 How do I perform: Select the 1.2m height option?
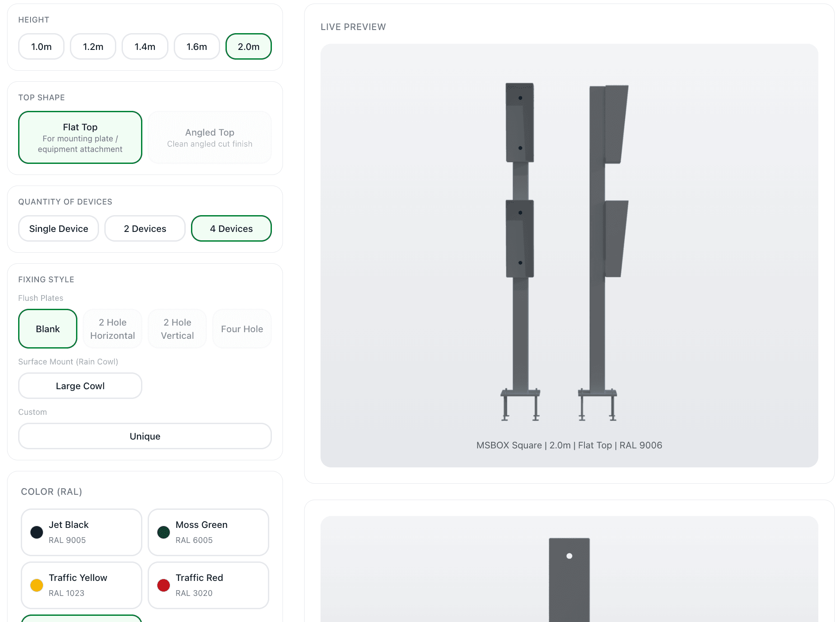click(93, 46)
